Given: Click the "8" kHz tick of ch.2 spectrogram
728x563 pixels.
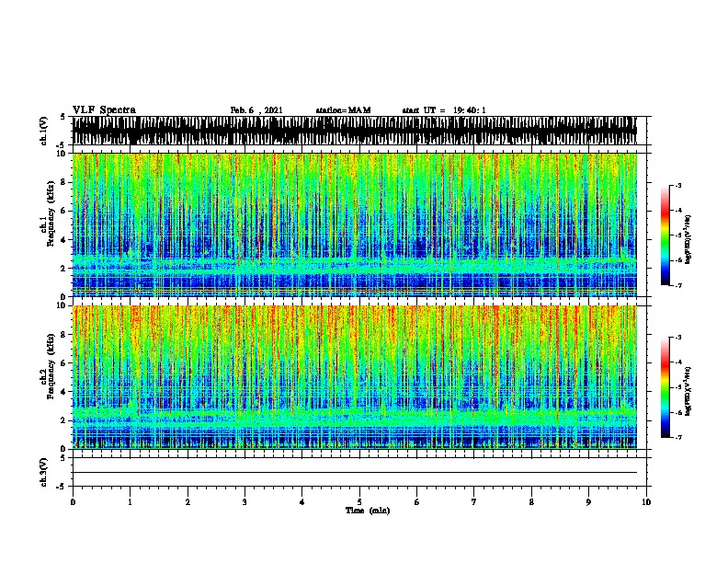Looking at the screenshot, I should (63, 335).
